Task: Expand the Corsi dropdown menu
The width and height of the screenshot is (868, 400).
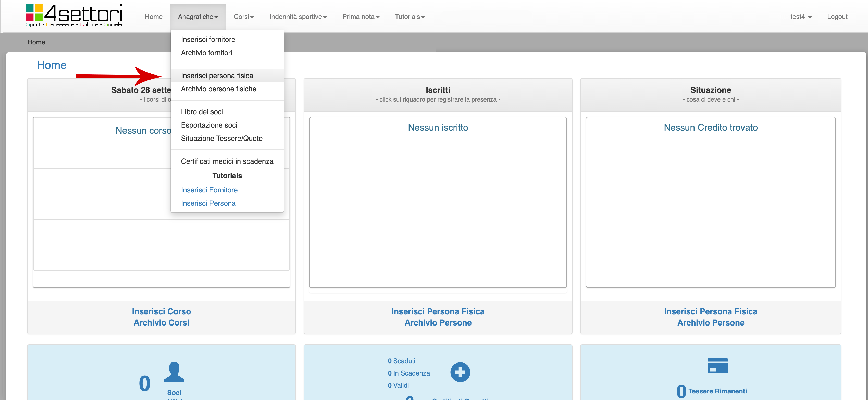Action: coord(243,17)
